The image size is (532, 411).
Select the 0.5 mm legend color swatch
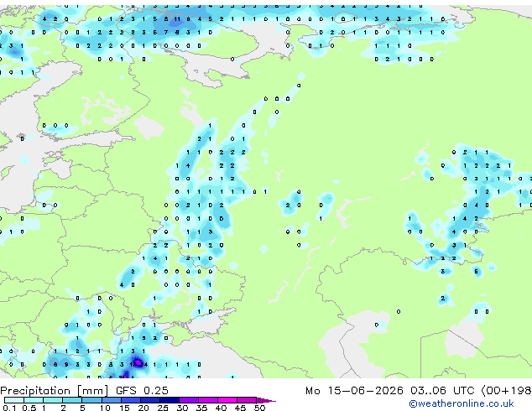click(34, 400)
